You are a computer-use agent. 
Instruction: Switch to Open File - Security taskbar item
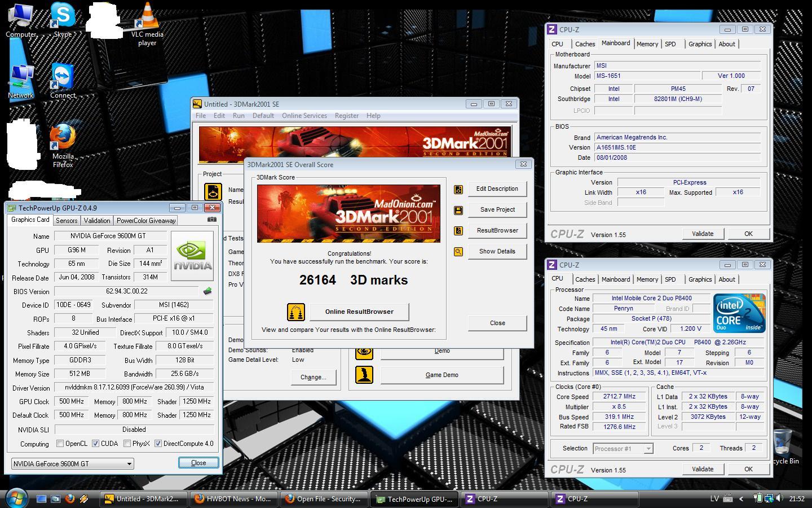click(324, 499)
